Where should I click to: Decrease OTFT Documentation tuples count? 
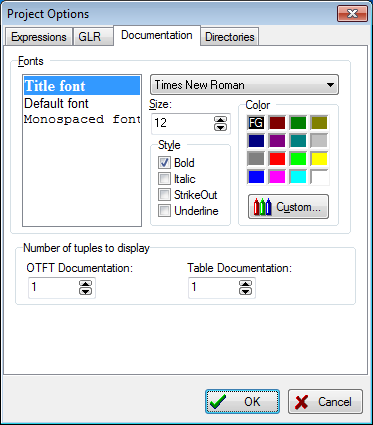point(86,291)
